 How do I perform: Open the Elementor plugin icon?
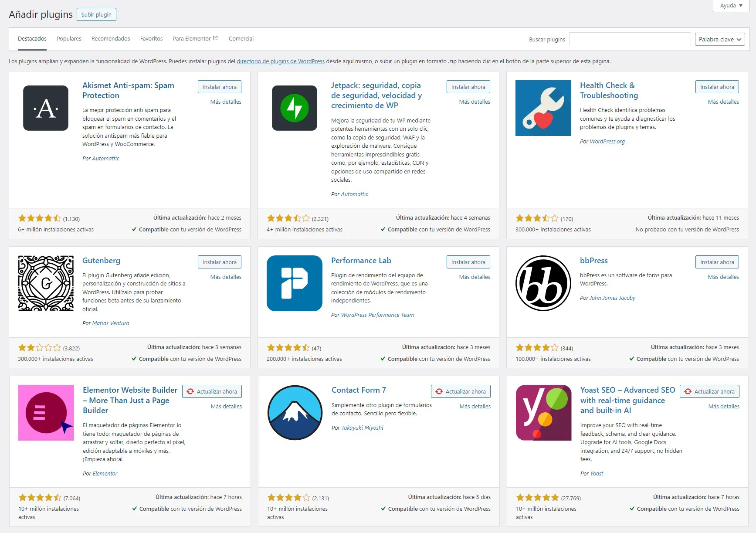[x=46, y=413]
